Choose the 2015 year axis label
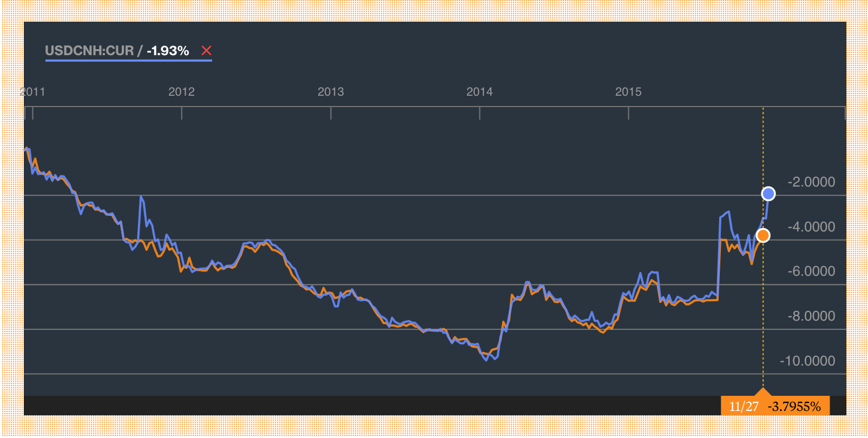868x438 pixels. 628,92
